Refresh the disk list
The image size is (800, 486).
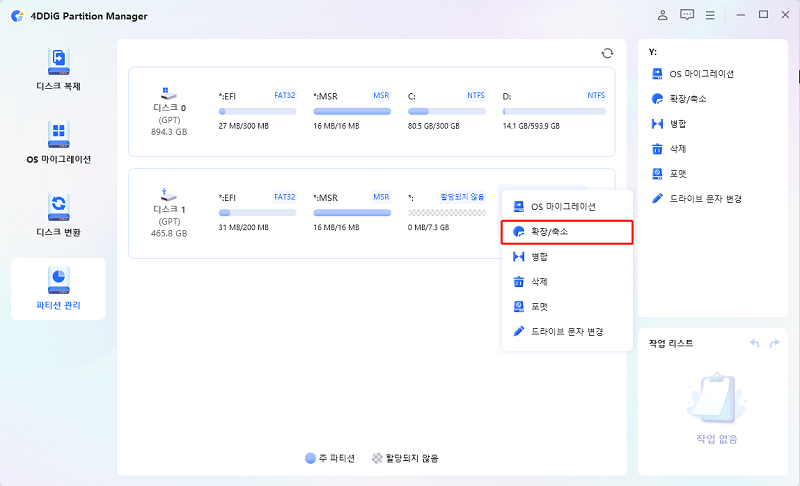(607, 53)
